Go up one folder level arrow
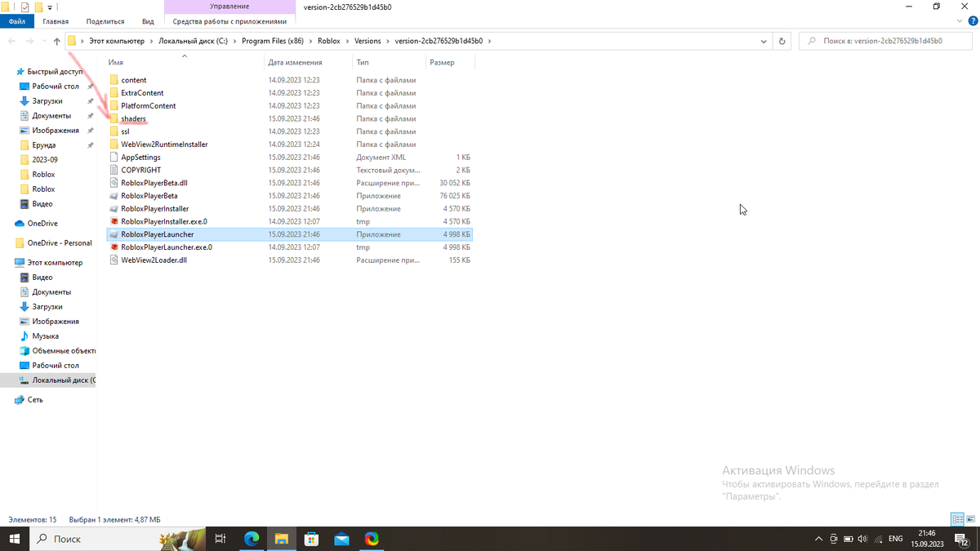Image resolution: width=980 pixels, height=551 pixels. click(x=56, y=41)
